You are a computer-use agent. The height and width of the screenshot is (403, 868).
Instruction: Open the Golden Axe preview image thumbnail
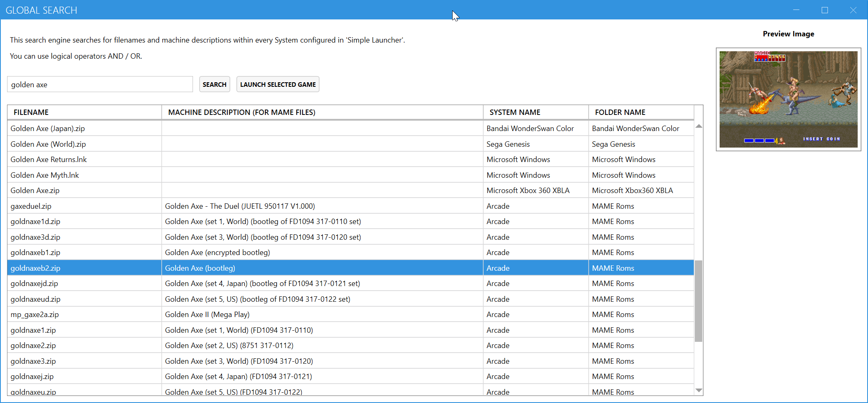click(788, 99)
